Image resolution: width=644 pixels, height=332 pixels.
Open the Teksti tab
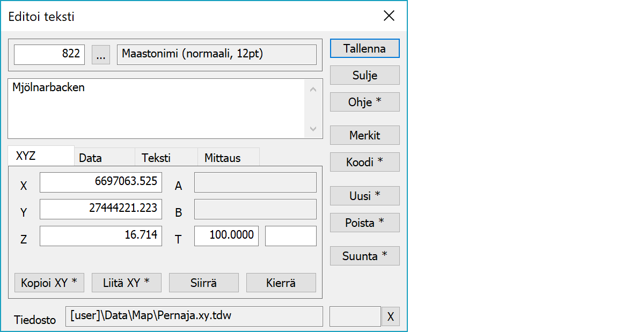(166, 158)
